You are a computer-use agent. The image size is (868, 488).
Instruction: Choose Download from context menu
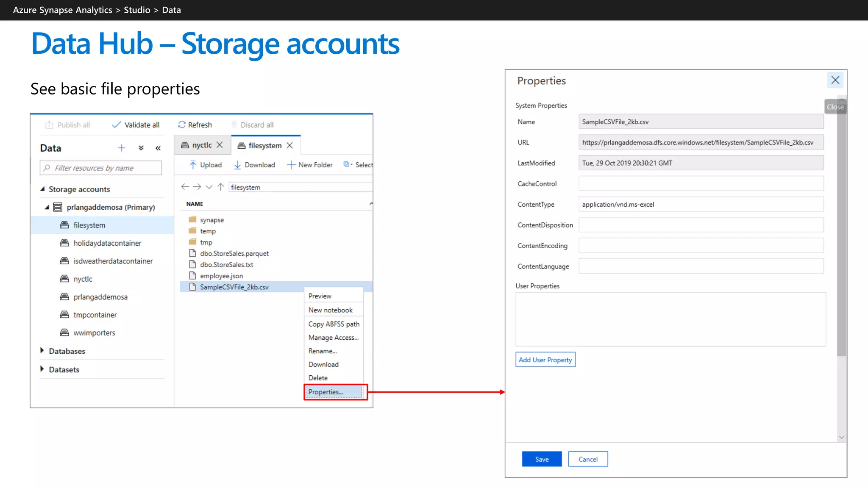(x=334, y=364)
